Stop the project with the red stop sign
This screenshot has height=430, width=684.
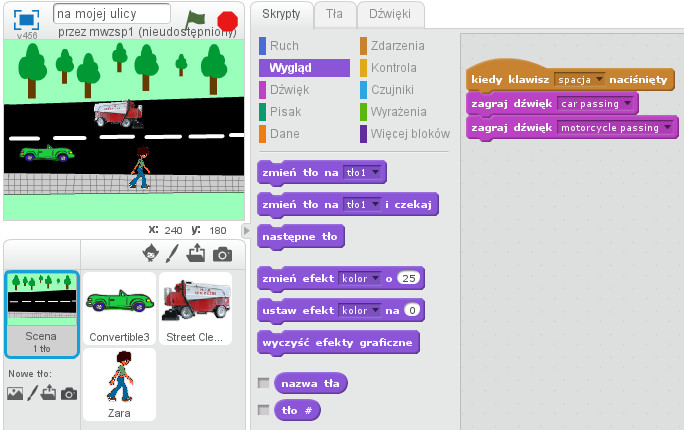pos(227,21)
